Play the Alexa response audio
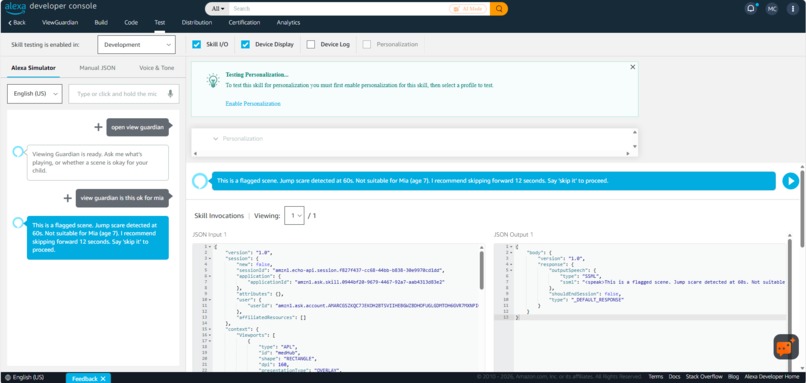This screenshot has width=806, height=383. coord(791,181)
